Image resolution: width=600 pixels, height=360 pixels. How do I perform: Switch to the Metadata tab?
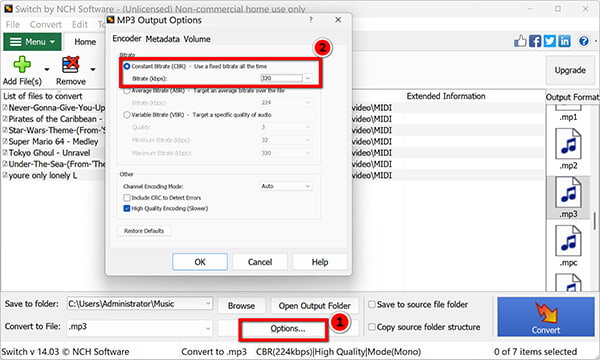pyautogui.click(x=162, y=39)
